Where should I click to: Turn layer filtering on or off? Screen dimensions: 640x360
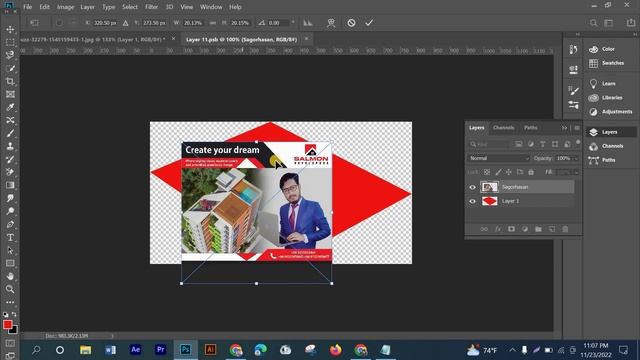tap(578, 142)
